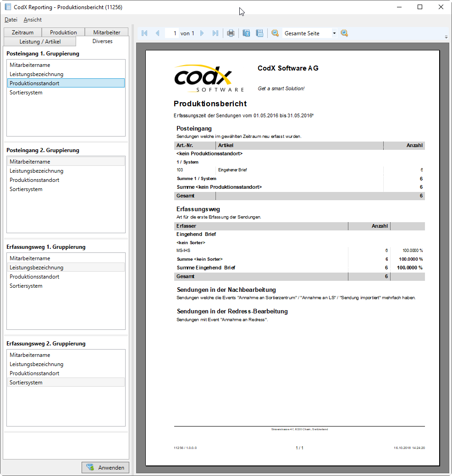Select Sortiersystem in Erfassungsweg 1. Gruppierung
This screenshot has width=452, height=476.
click(66, 286)
